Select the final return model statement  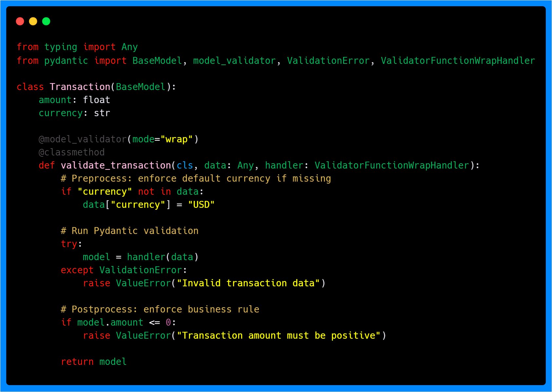coord(94,362)
